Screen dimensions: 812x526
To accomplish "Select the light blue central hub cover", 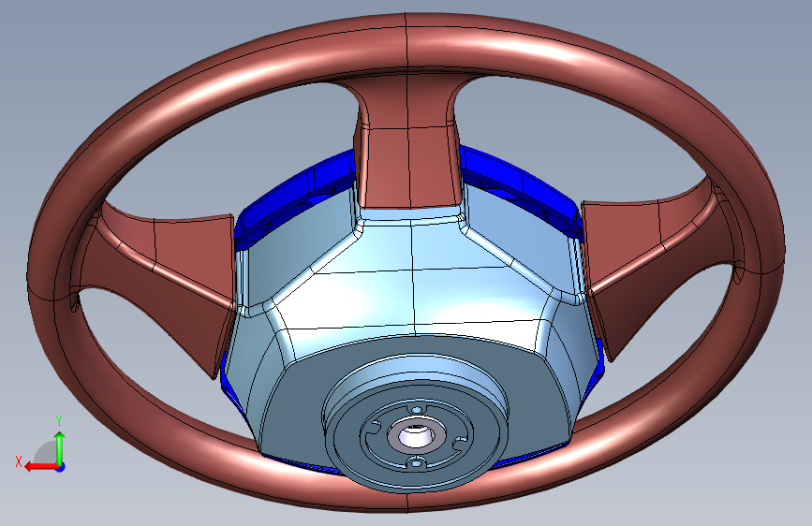I will (414, 290).
